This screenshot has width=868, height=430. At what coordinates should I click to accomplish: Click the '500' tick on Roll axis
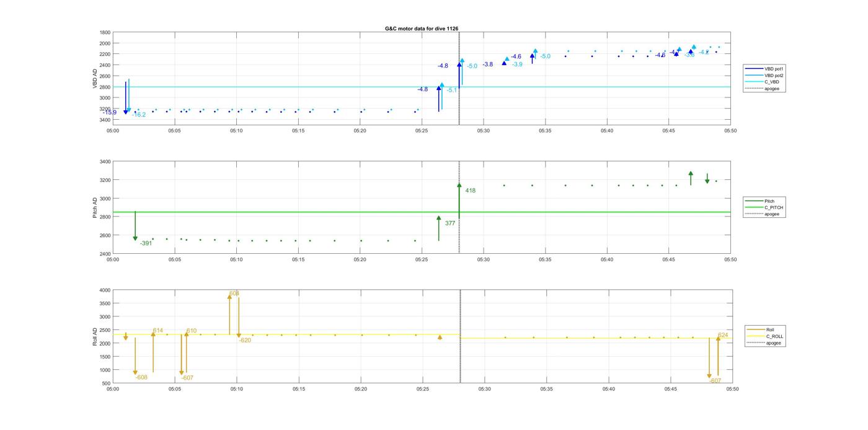point(106,383)
